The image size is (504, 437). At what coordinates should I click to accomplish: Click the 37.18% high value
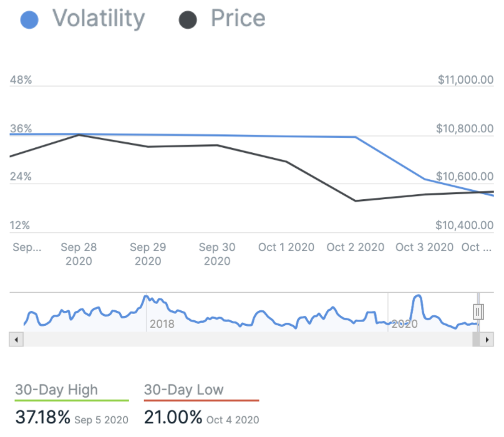[43, 418]
